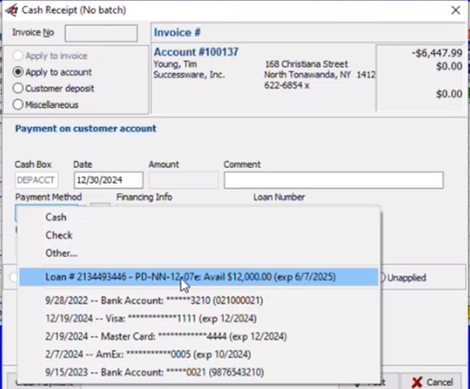Click the Amount field
The image size is (470, 389).
pyautogui.click(x=184, y=180)
